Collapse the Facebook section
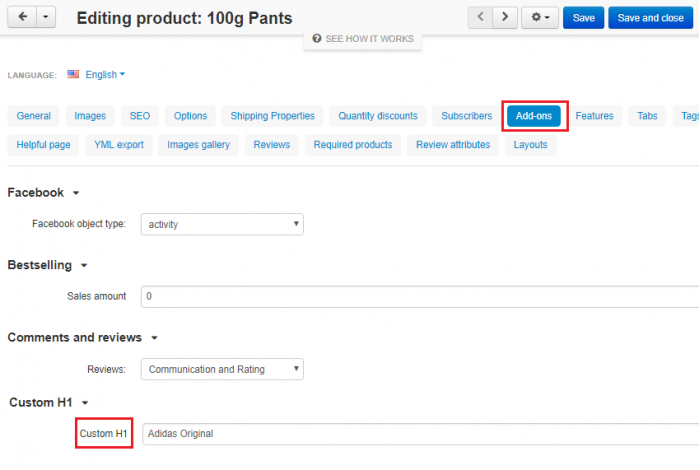The image size is (700, 470). pos(43,193)
